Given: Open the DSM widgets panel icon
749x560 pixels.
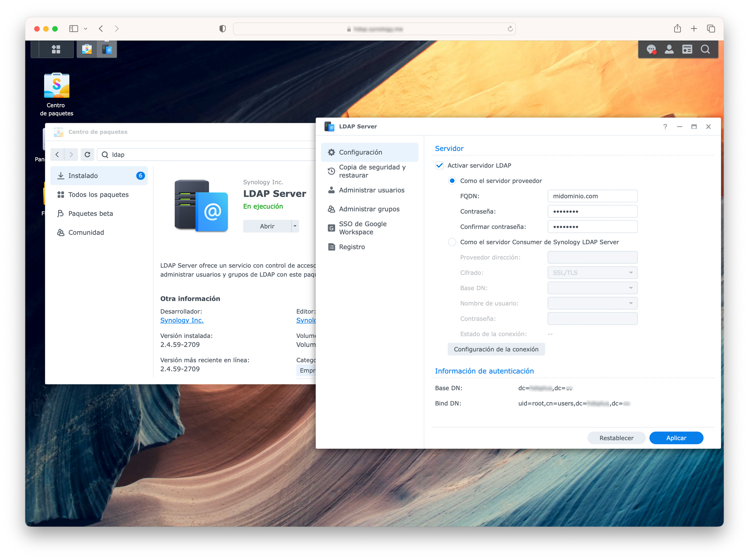Looking at the screenshot, I should 687,49.
